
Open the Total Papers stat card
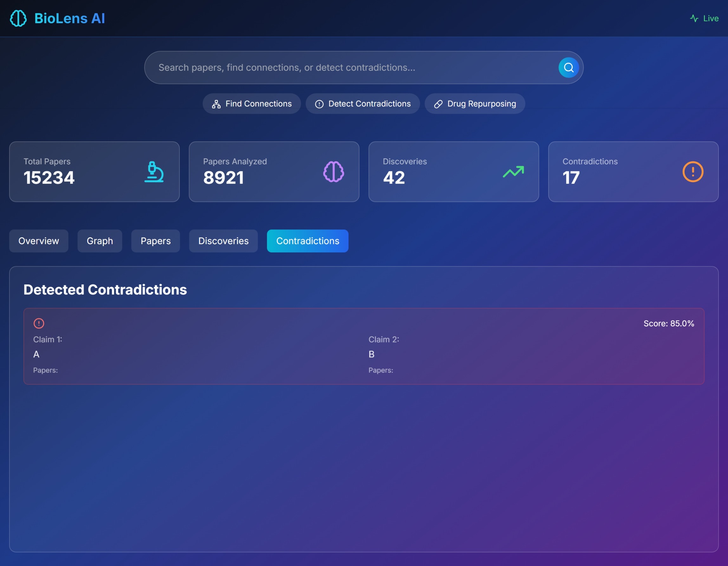94,172
